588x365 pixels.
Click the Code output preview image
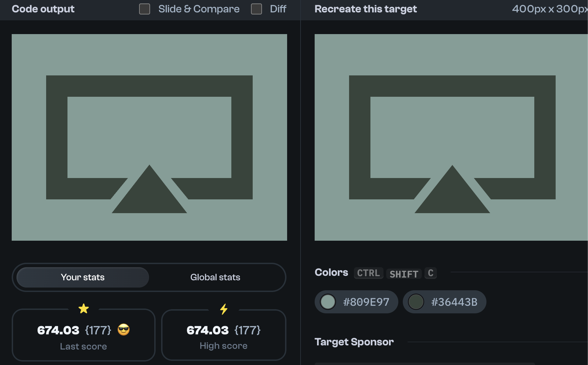click(x=149, y=137)
